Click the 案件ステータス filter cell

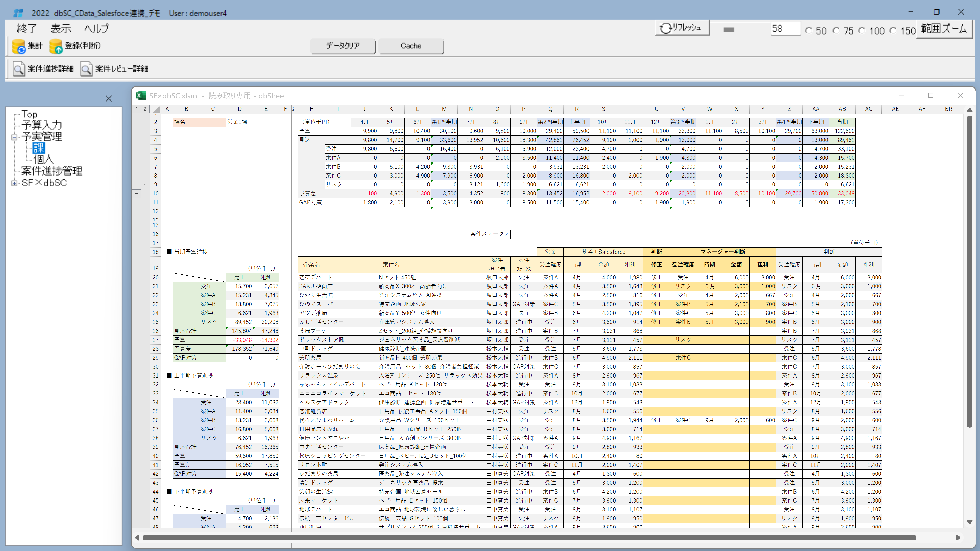click(523, 234)
